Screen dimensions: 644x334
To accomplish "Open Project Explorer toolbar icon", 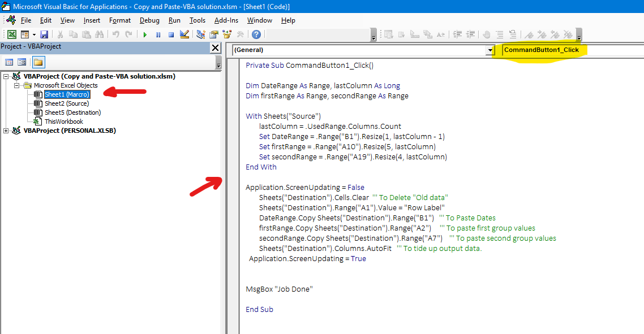I will (201, 35).
